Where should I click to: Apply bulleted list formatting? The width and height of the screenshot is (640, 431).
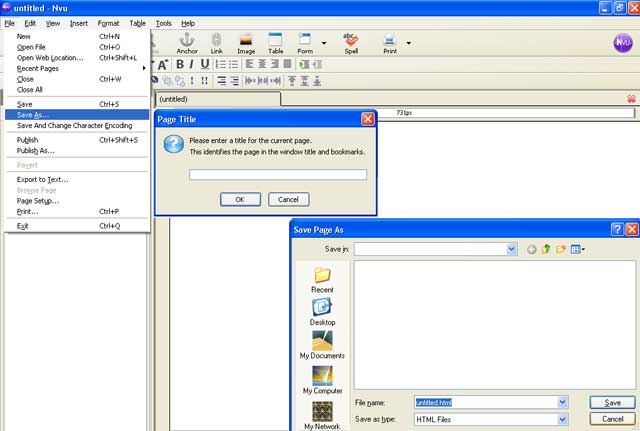[x=233, y=64]
